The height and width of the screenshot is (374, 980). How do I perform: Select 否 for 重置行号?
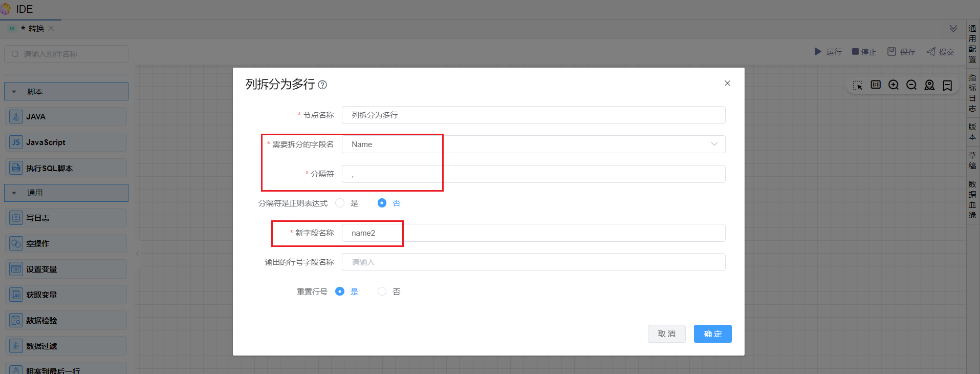tap(382, 291)
